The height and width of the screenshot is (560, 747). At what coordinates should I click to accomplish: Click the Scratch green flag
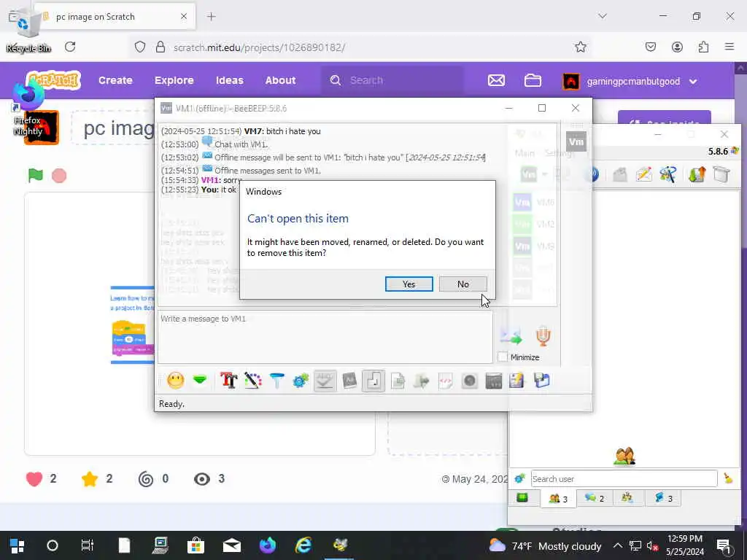tap(35, 175)
